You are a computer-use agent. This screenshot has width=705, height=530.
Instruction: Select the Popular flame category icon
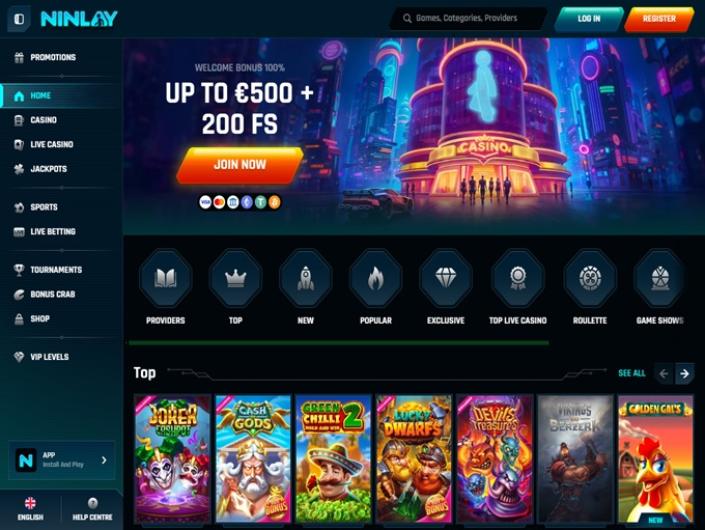click(x=376, y=278)
